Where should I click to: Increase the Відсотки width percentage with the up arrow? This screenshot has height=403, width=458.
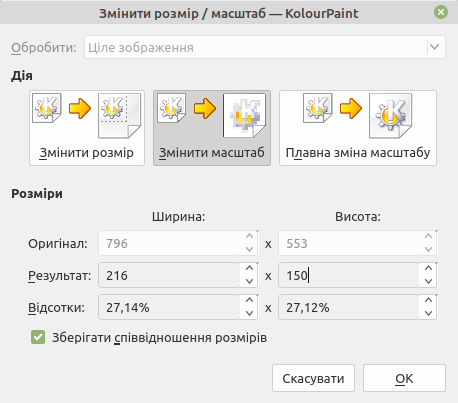249,300
